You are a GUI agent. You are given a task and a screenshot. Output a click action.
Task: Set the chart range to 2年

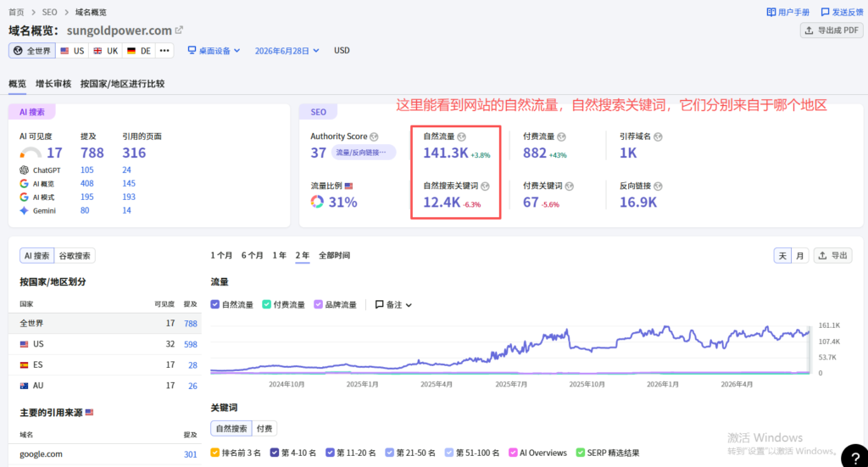[303, 255]
